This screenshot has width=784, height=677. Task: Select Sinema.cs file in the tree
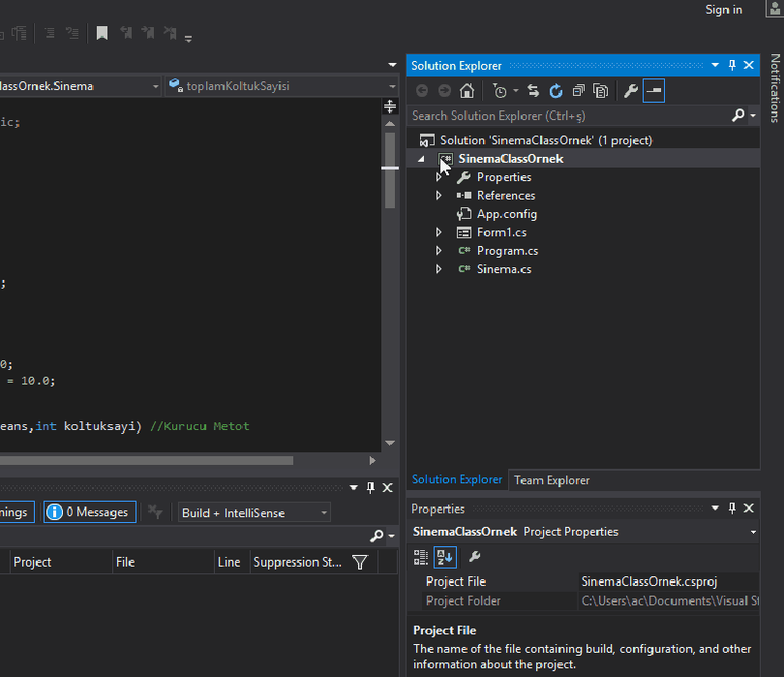[x=504, y=269]
